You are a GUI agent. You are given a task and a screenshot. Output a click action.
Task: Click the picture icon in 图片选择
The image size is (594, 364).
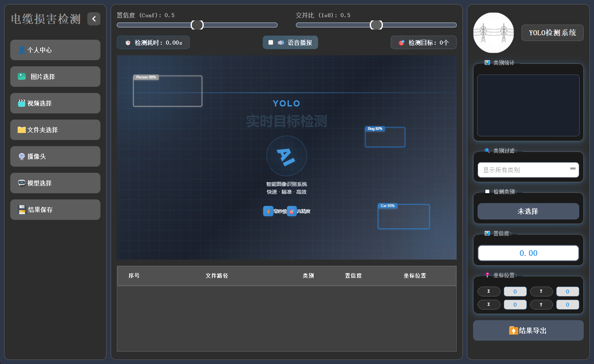pyautogui.click(x=22, y=77)
